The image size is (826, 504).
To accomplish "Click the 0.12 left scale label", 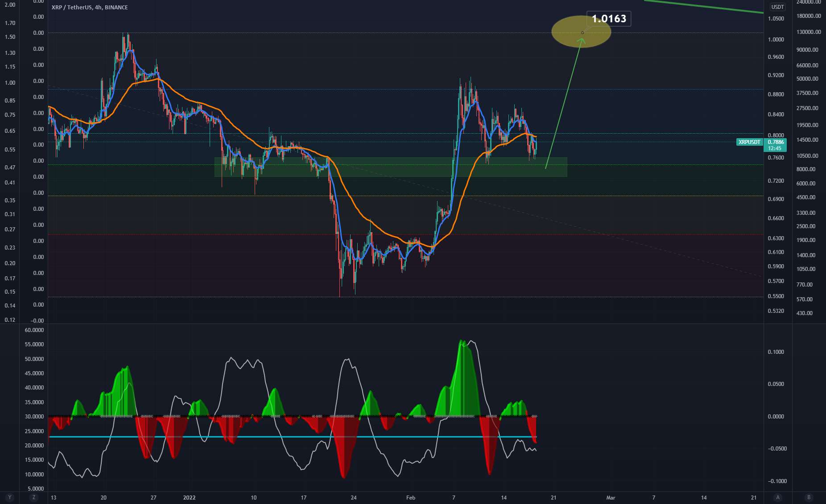I will click(10, 320).
